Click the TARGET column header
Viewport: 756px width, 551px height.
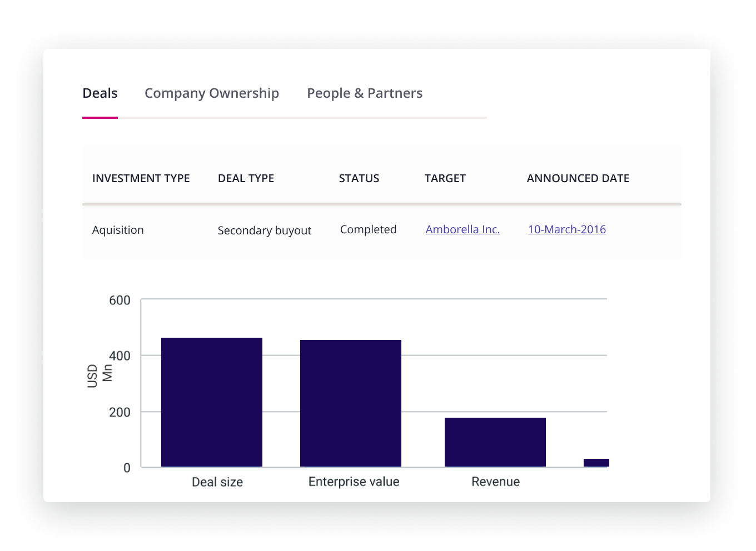(445, 178)
